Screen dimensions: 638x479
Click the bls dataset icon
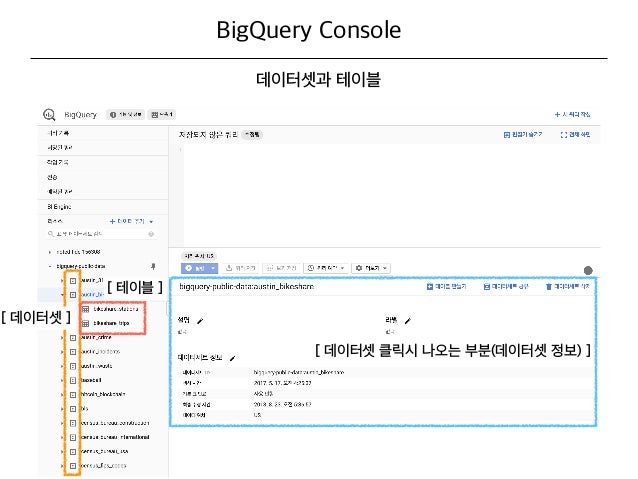pos(73,409)
